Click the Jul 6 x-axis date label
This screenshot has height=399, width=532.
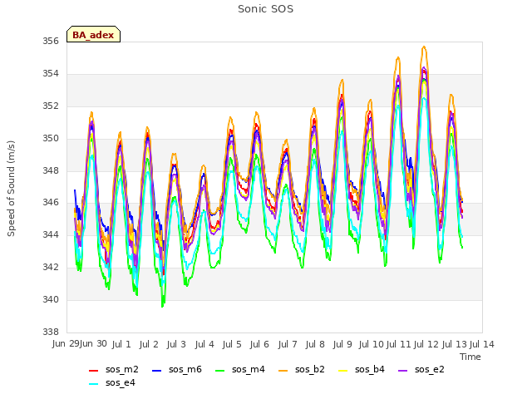[259, 344]
